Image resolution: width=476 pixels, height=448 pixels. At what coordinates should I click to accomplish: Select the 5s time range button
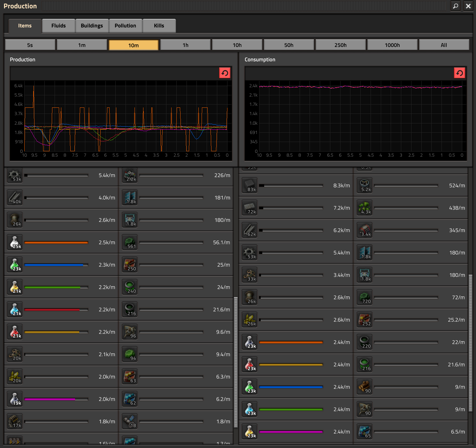(30, 45)
